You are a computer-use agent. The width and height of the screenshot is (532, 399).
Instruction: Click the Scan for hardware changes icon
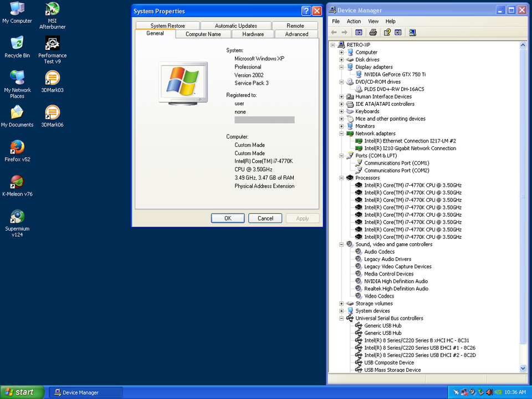412,33
